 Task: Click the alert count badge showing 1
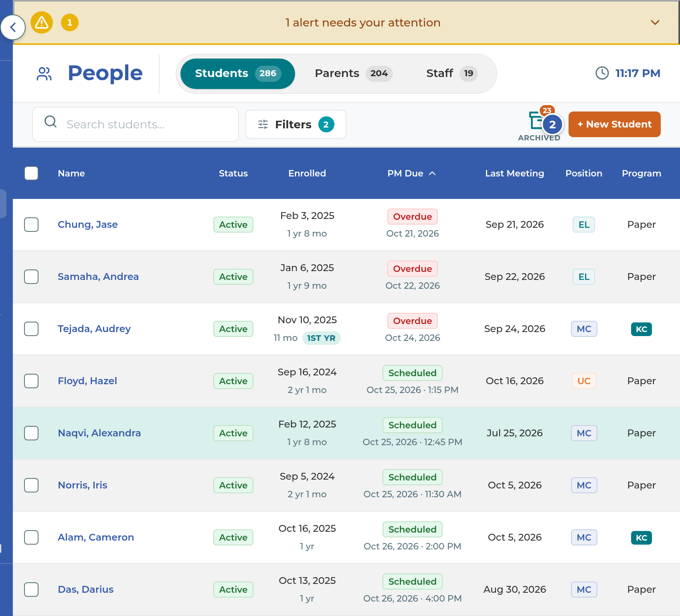70,22
